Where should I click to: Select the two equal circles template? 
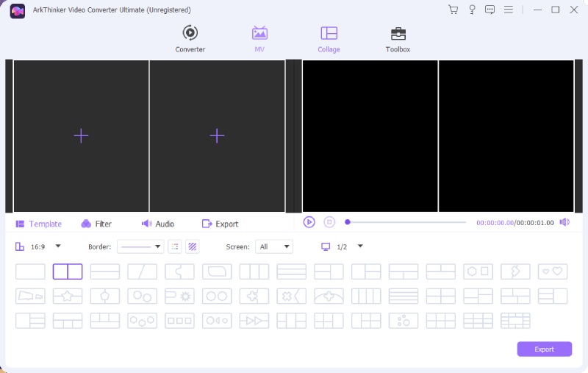click(x=217, y=296)
